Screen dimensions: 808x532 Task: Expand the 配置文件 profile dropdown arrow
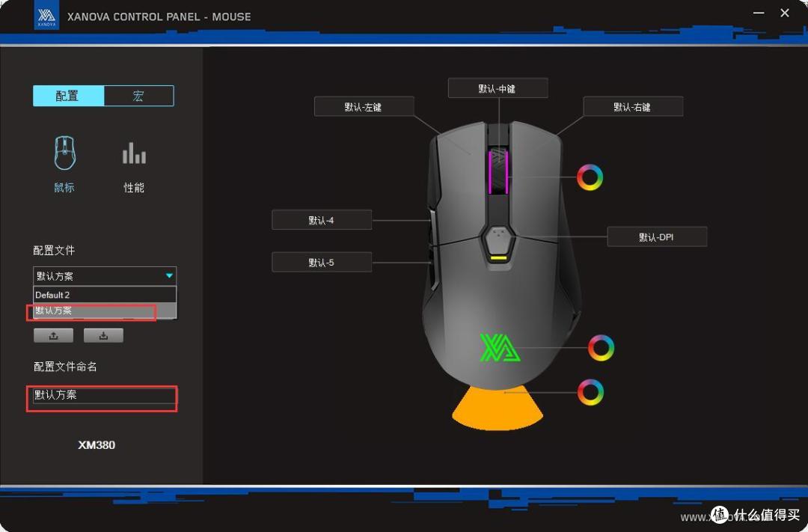(169, 276)
